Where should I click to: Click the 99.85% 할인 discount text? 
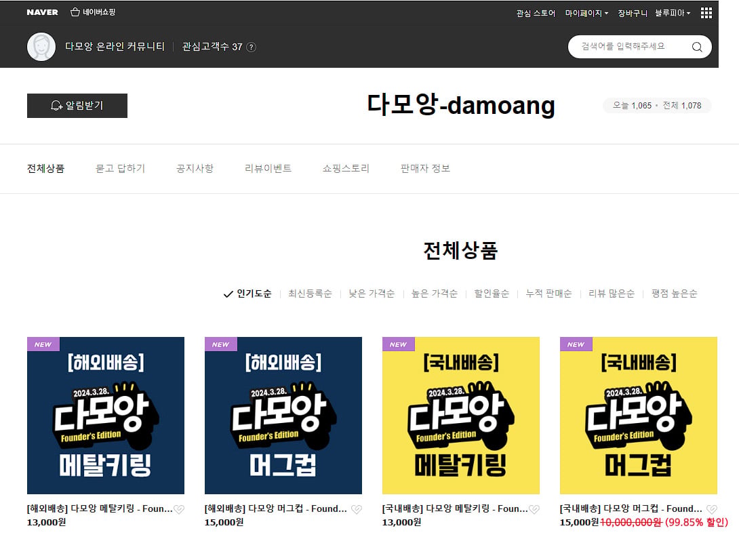[x=696, y=522]
